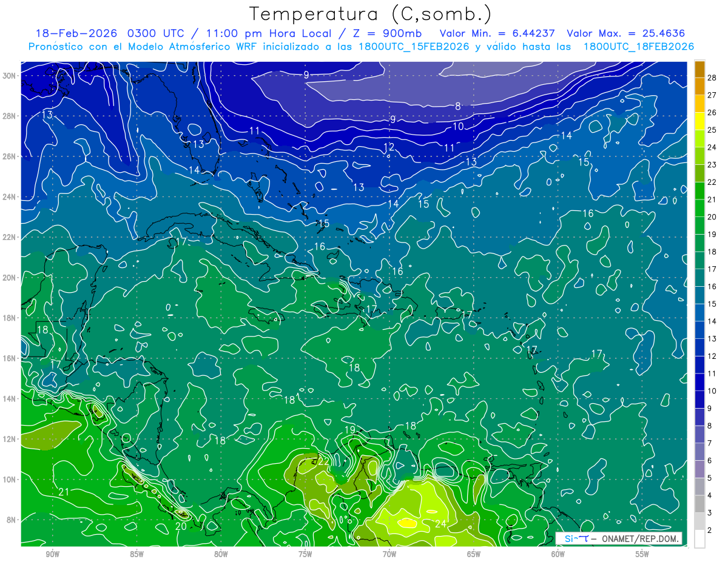This screenshot has height=562, width=728.
Task: Click the lime swatch between colorbar 24 and 25
Action: tap(699, 138)
